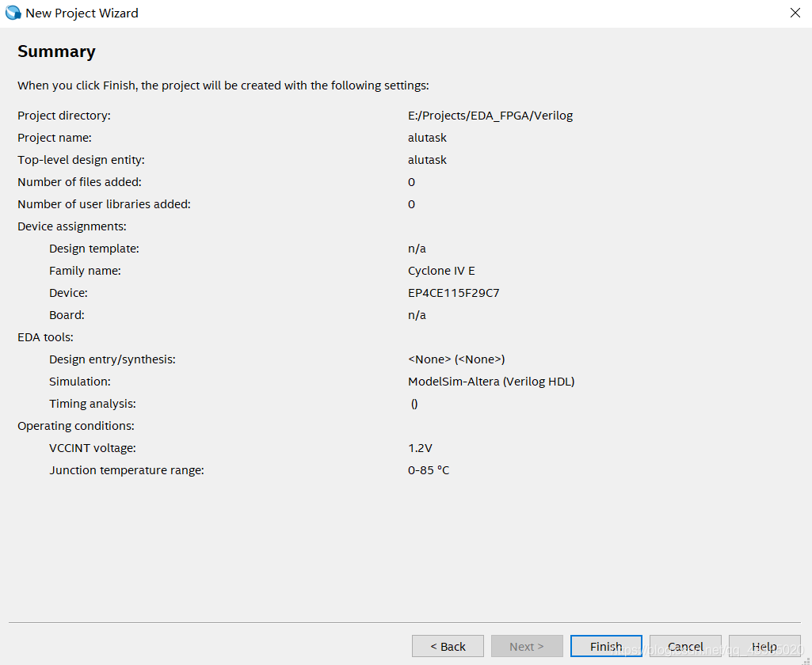Click the Back button
This screenshot has width=812, height=665.
(447, 646)
